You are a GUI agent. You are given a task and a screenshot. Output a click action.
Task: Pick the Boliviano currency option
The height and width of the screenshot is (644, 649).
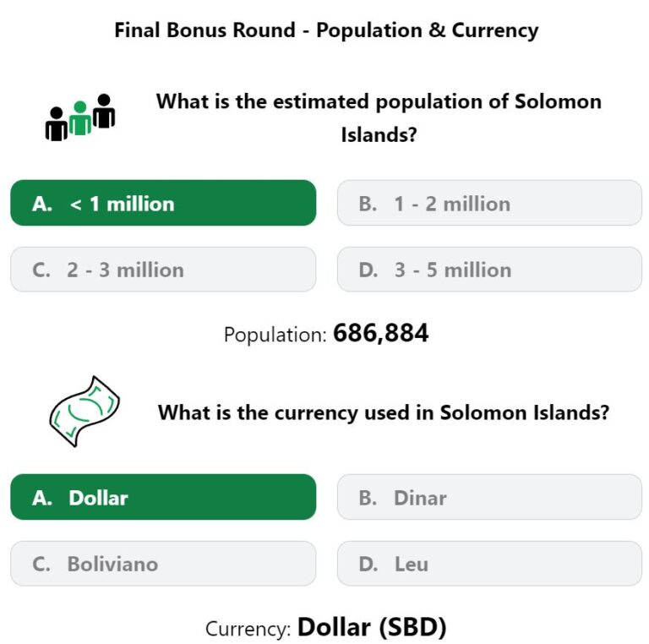pos(163,564)
